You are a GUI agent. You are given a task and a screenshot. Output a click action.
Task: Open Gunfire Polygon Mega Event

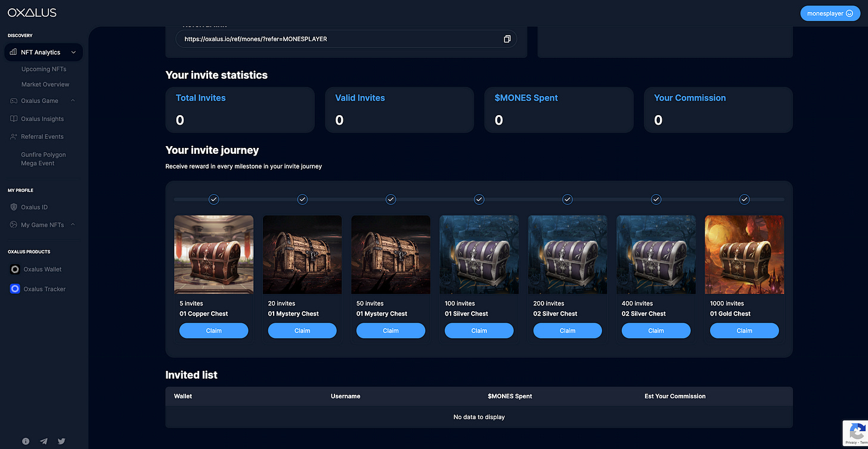[x=44, y=159]
